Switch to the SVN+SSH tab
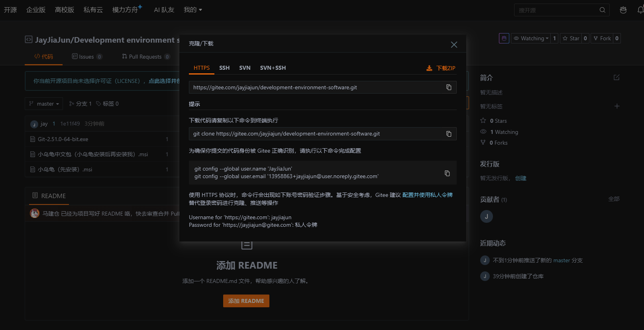Viewport: 644px width, 330px height. pos(273,68)
